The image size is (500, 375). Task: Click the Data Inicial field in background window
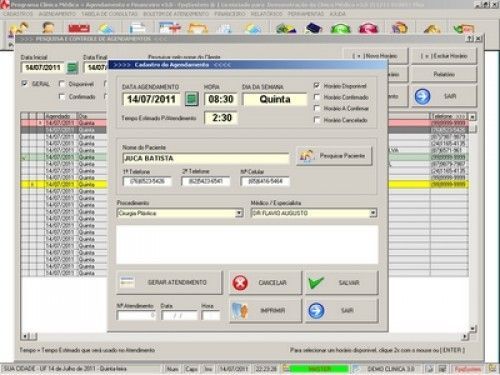tap(43, 68)
